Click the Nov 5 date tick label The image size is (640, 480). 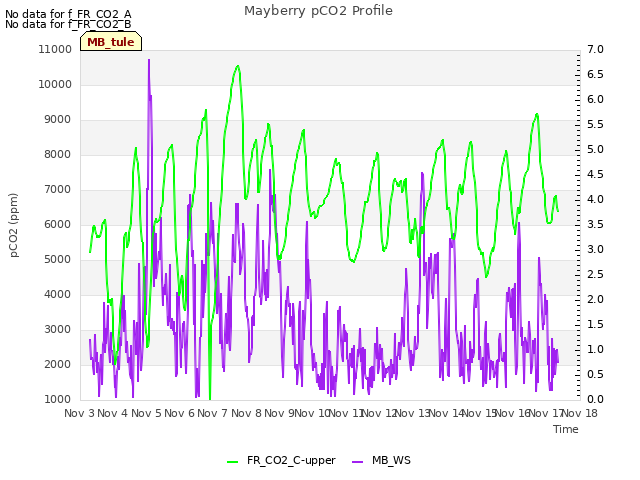tap(146, 413)
